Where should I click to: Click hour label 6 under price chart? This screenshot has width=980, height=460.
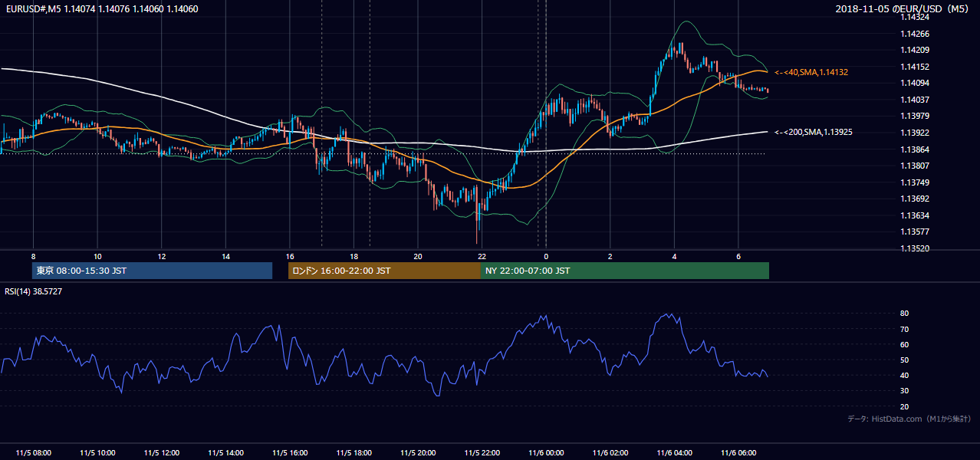click(x=738, y=256)
